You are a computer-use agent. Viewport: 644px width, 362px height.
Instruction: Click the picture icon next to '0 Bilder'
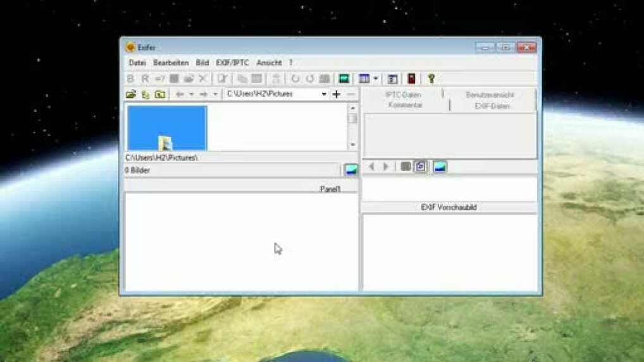(350, 169)
